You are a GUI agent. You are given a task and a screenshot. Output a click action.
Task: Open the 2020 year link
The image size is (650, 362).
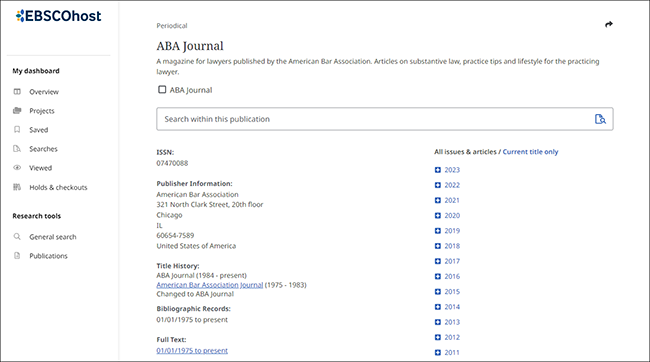[452, 216]
